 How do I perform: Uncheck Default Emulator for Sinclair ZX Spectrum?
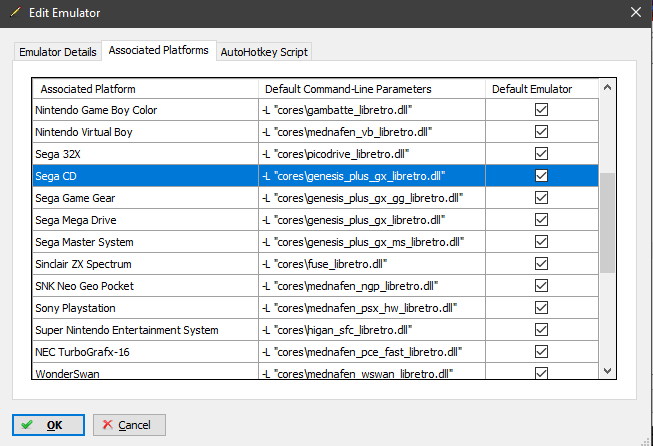[541, 264]
